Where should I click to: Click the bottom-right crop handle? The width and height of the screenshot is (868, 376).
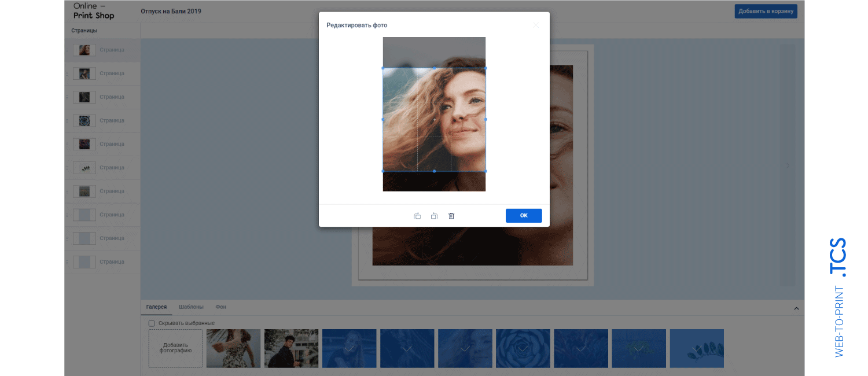(486, 171)
